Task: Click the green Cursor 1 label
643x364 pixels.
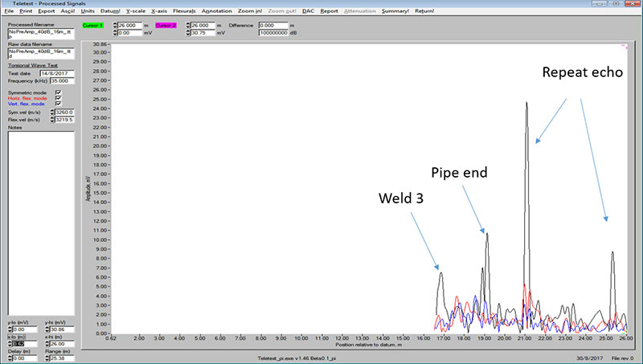Action: (x=92, y=26)
